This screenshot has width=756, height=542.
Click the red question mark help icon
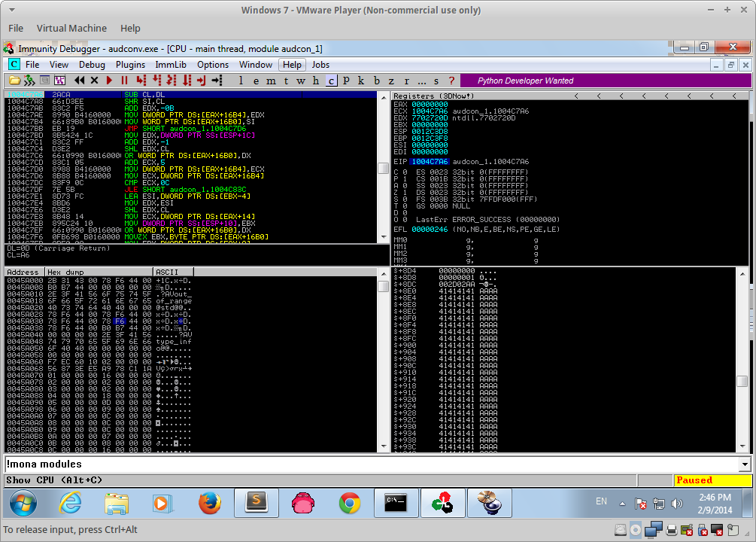coord(451,81)
